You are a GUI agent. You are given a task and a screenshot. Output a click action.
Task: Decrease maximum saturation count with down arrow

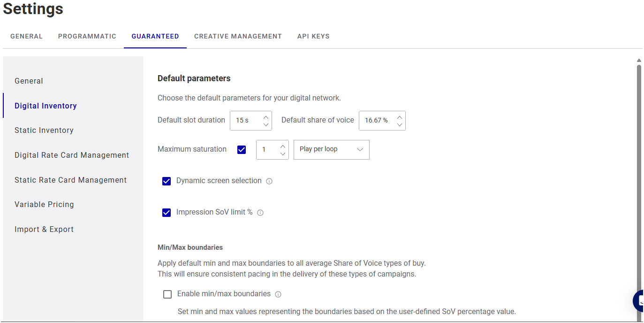[x=283, y=154]
